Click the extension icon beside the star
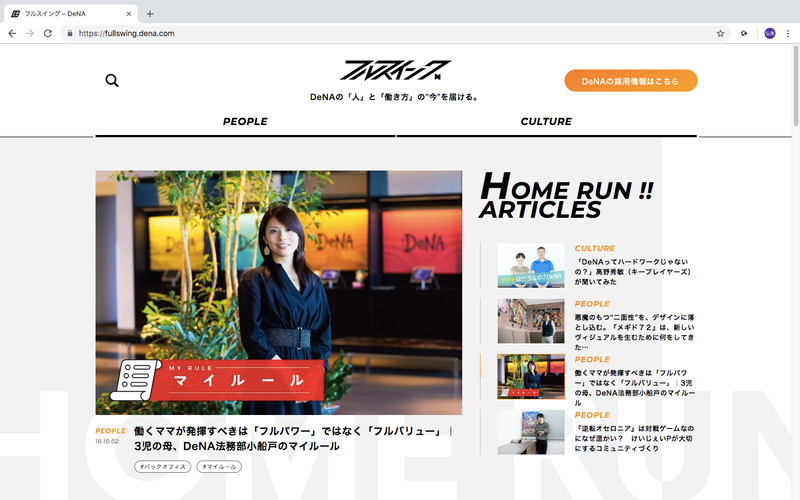This screenshot has height=500, width=800. click(x=744, y=33)
